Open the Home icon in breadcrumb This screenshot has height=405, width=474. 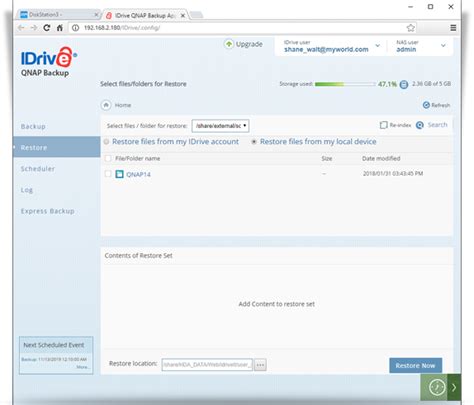click(106, 105)
